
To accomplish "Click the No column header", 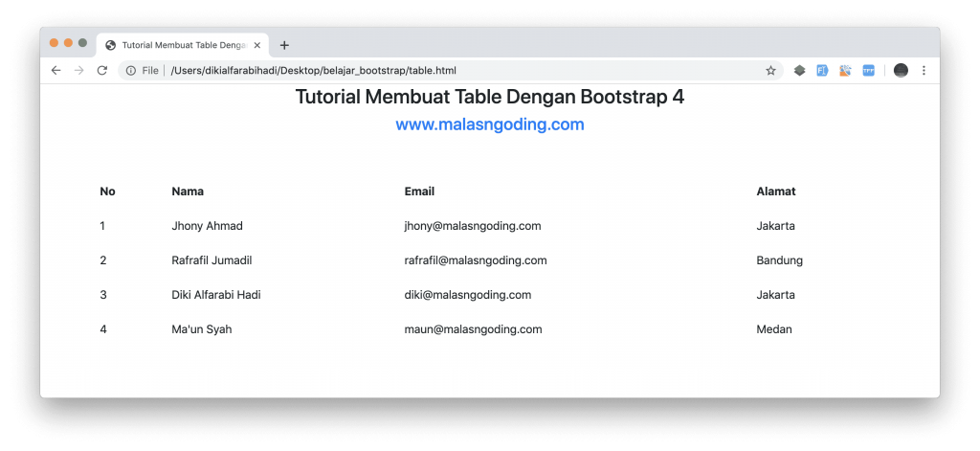I will [107, 192].
